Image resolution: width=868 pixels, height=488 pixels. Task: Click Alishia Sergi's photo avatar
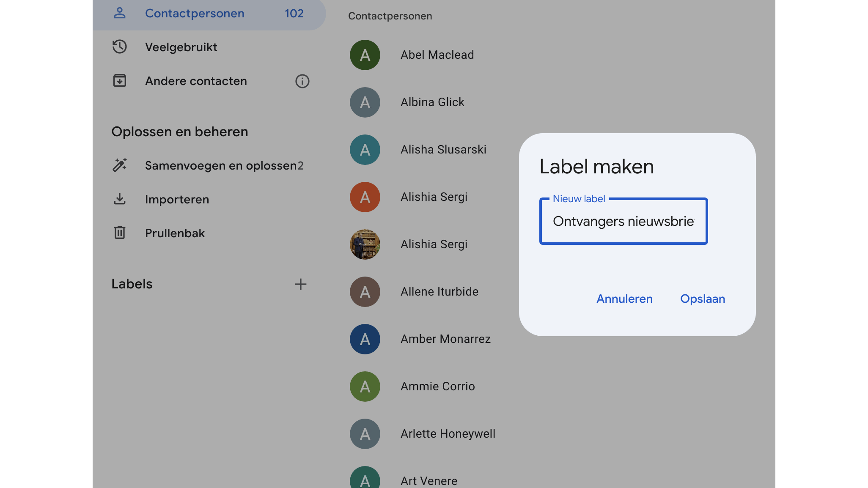(x=365, y=244)
